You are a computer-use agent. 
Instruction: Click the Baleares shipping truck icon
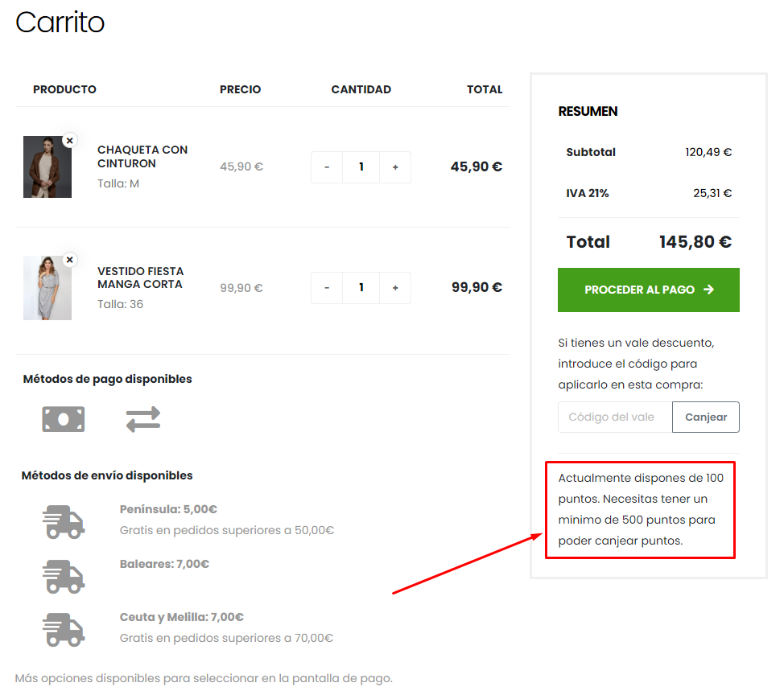click(64, 576)
